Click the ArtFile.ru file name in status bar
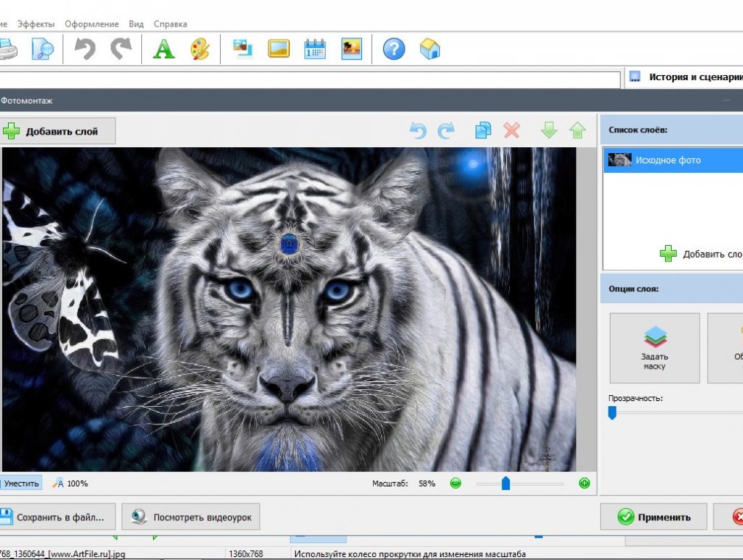743x560 pixels. click(63, 553)
